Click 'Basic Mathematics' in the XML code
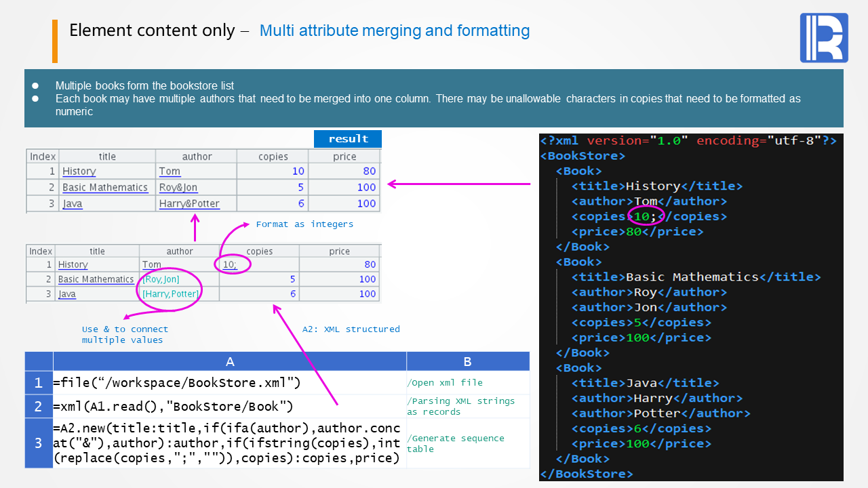This screenshot has width=868, height=488. point(692,277)
